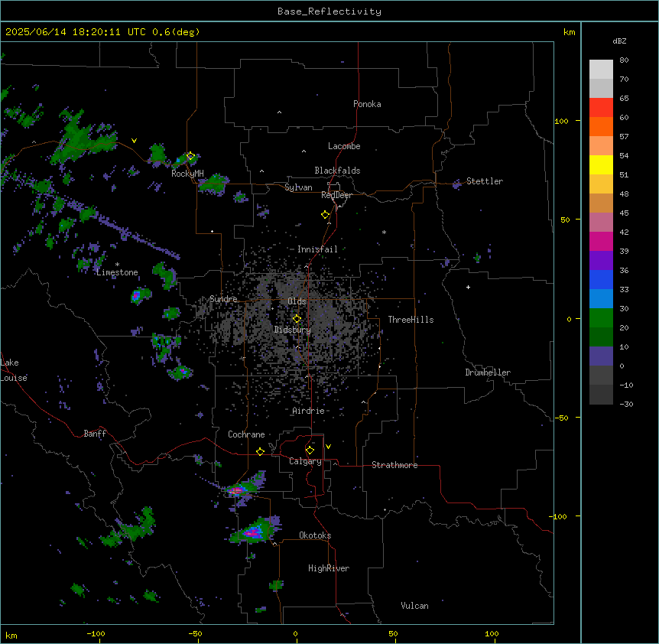Click the violet purple legend swatch above blue
This screenshot has height=644, width=659.
(601, 260)
